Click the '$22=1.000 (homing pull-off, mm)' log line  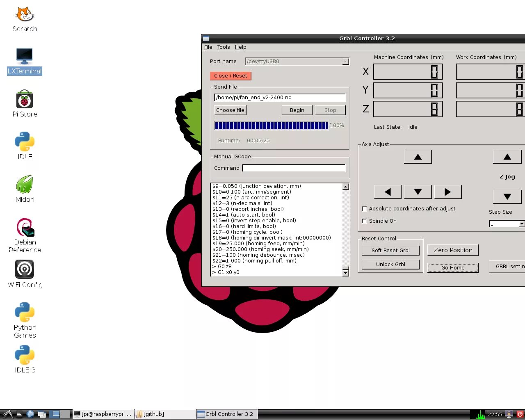click(254, 261)
